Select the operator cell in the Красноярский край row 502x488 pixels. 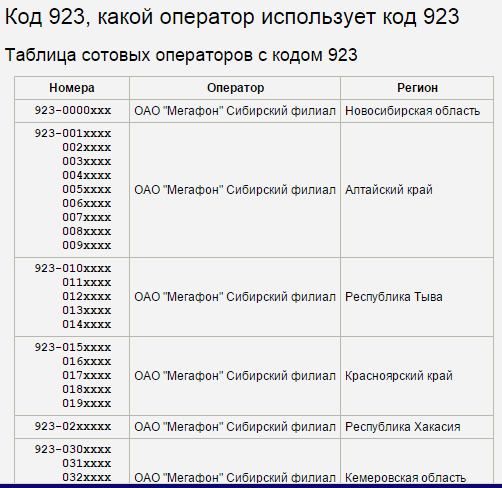235,376
